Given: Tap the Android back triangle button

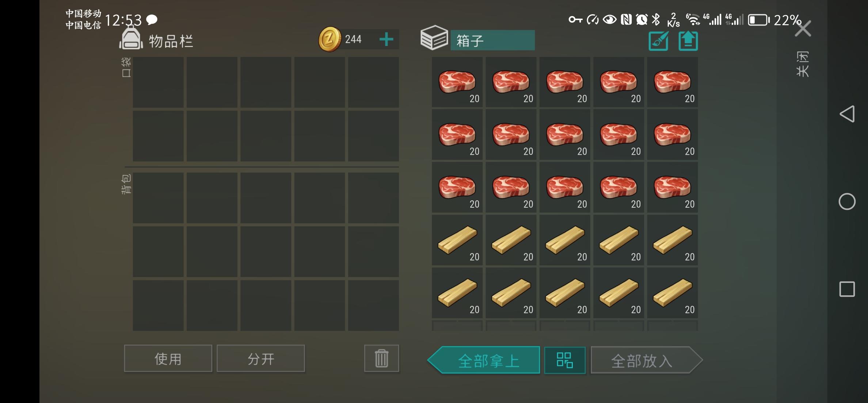Looking at the screenshot, I should tap(847, 114).
